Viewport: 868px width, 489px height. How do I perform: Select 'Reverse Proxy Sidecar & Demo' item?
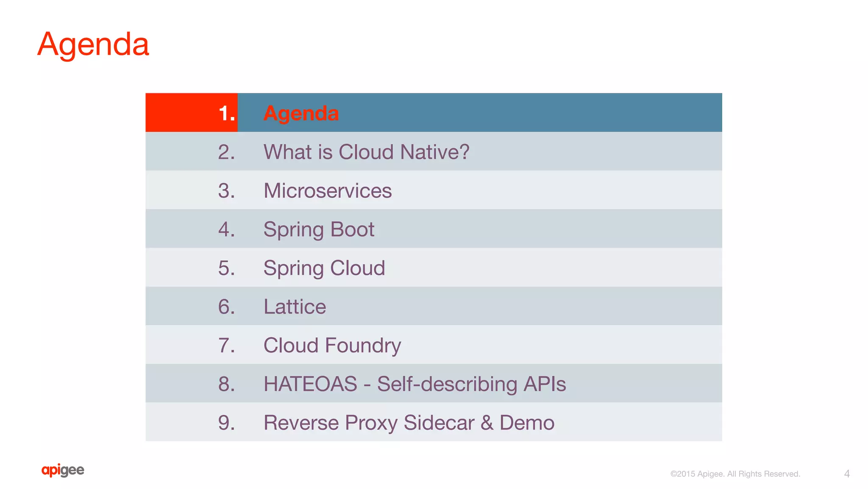tap(409, 423)
